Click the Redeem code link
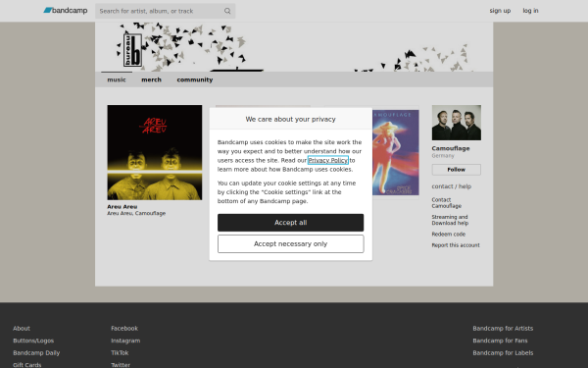The width and height of the screenshot is (588, 368). point(448,234)
